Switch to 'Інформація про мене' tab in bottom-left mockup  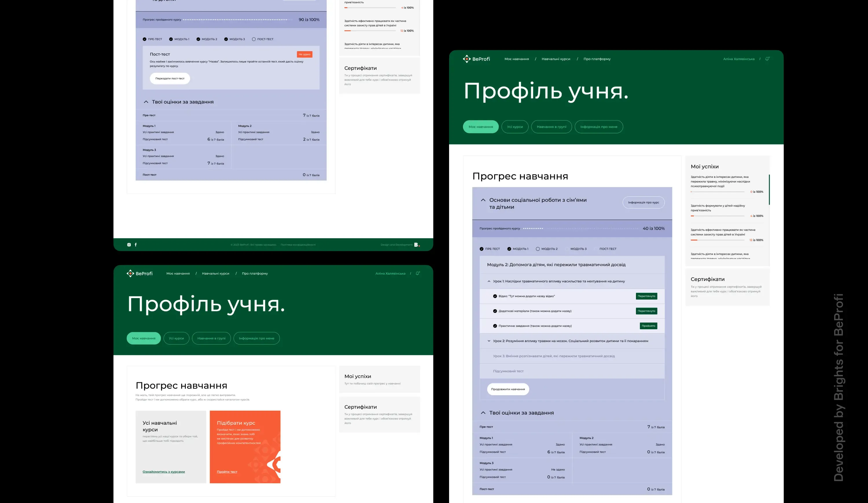point(256,338)
